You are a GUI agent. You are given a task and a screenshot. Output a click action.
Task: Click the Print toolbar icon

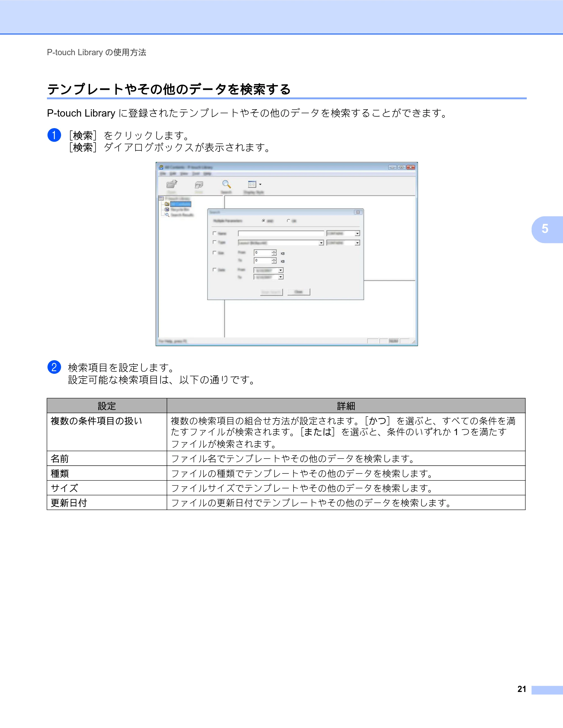point(199,185)
